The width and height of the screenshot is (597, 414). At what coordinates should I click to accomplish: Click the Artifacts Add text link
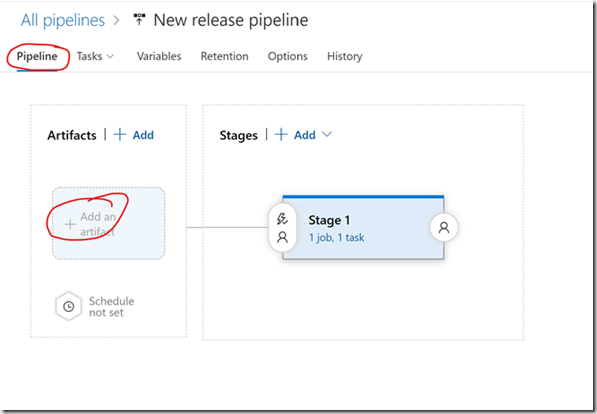143,135
